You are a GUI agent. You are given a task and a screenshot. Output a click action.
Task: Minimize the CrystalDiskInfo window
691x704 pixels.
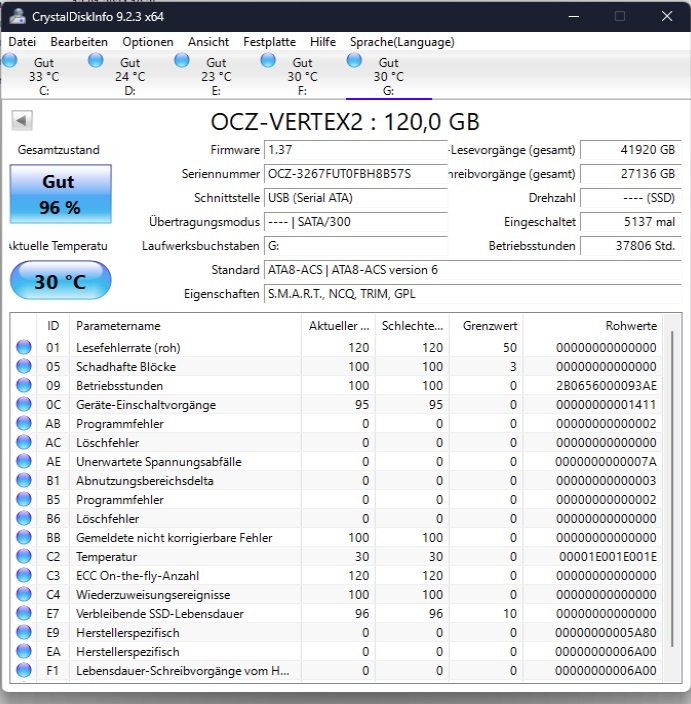click(x=573, y=17)
